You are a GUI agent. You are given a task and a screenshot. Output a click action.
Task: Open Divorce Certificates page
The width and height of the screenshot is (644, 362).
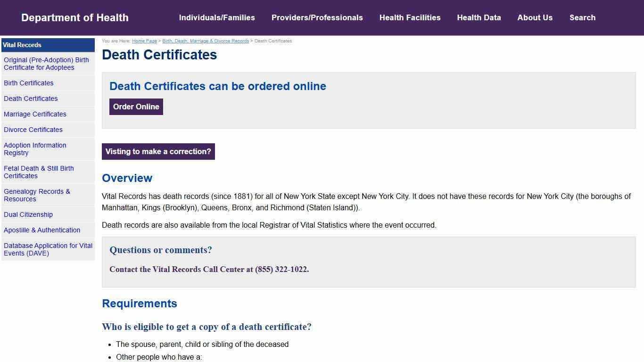click(33, 130)
